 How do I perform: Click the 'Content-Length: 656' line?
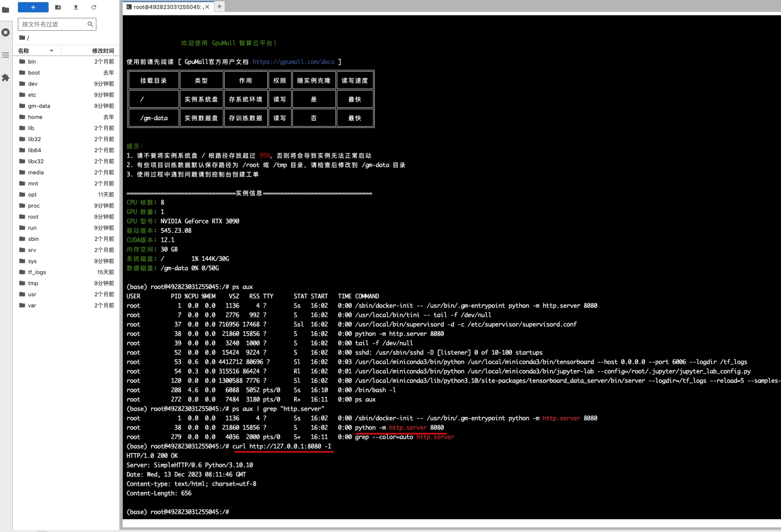[x=159, y=493]
